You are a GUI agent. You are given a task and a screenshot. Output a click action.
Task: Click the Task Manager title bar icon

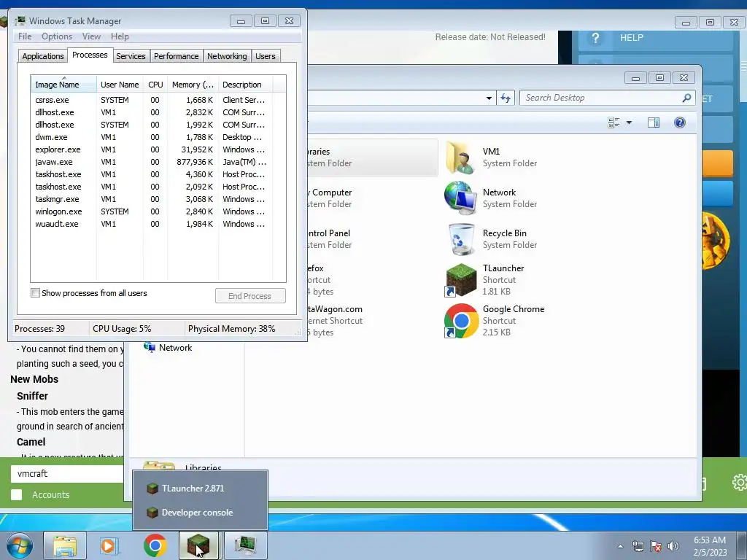[20, 21]
